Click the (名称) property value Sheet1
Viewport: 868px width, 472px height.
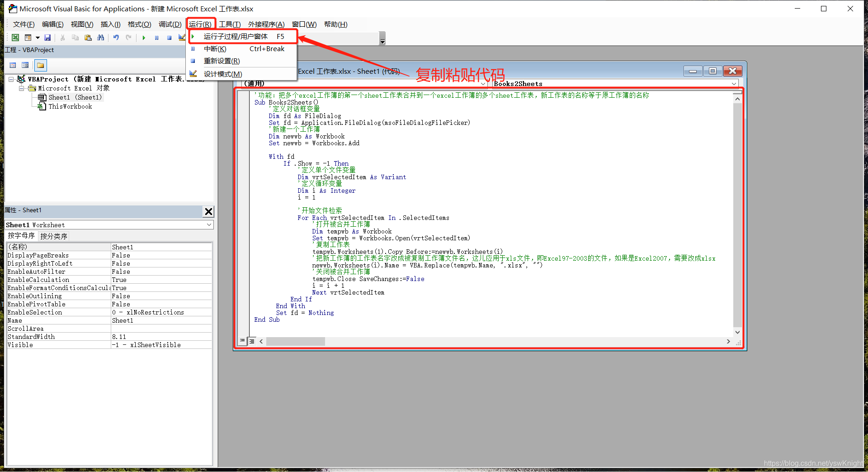coord(161,247)
